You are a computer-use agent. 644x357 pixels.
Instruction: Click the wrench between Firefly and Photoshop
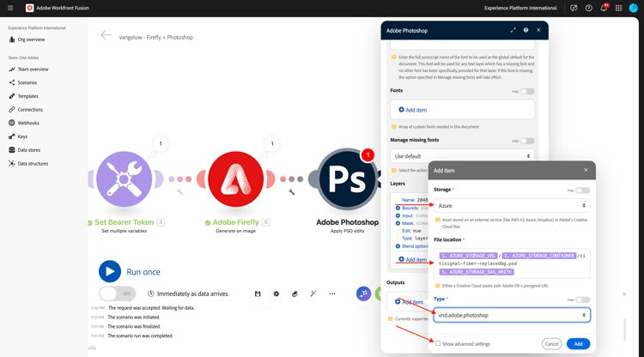tap(291, 191)
